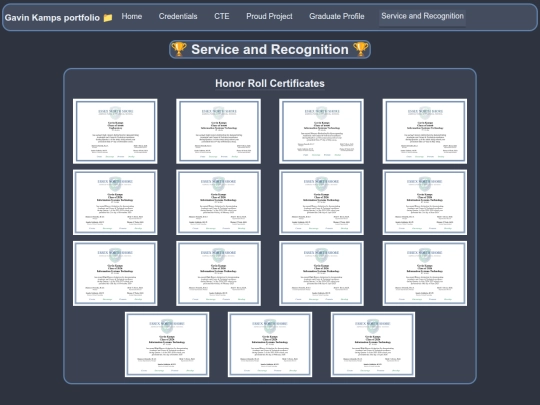Open third certificate in the second row

coord(321,202)
